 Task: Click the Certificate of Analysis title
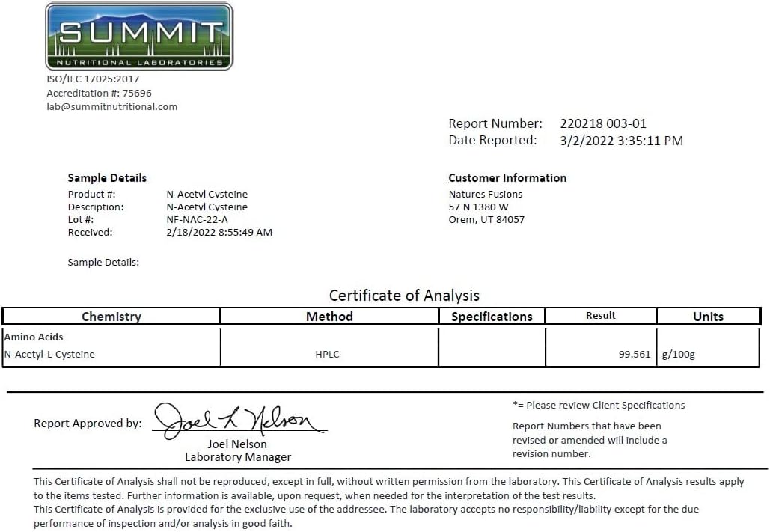click(404, 296)
